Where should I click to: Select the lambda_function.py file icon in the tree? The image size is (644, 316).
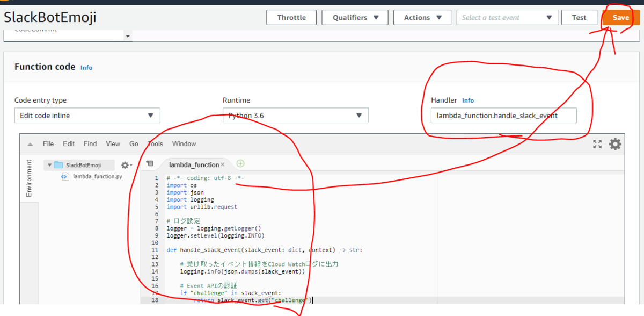64,176
